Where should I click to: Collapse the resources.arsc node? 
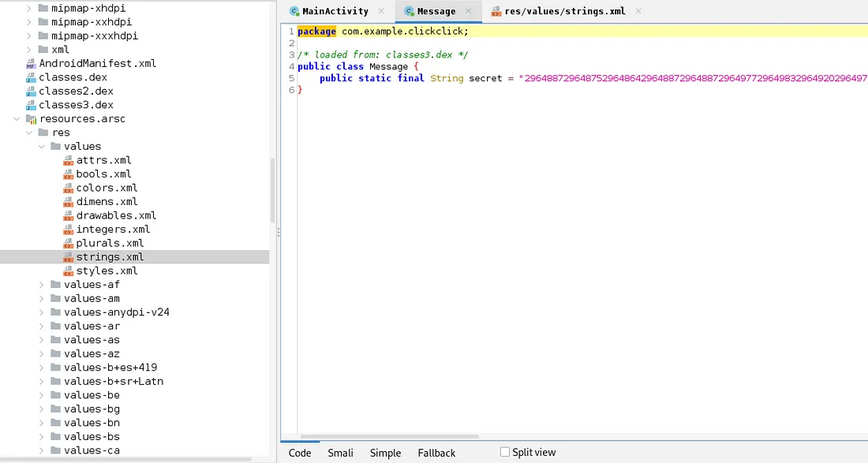coord(17,119)
